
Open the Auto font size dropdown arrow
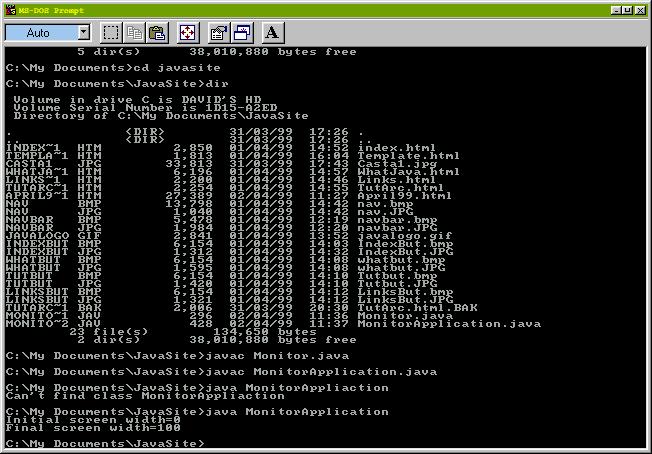(84, 32)
